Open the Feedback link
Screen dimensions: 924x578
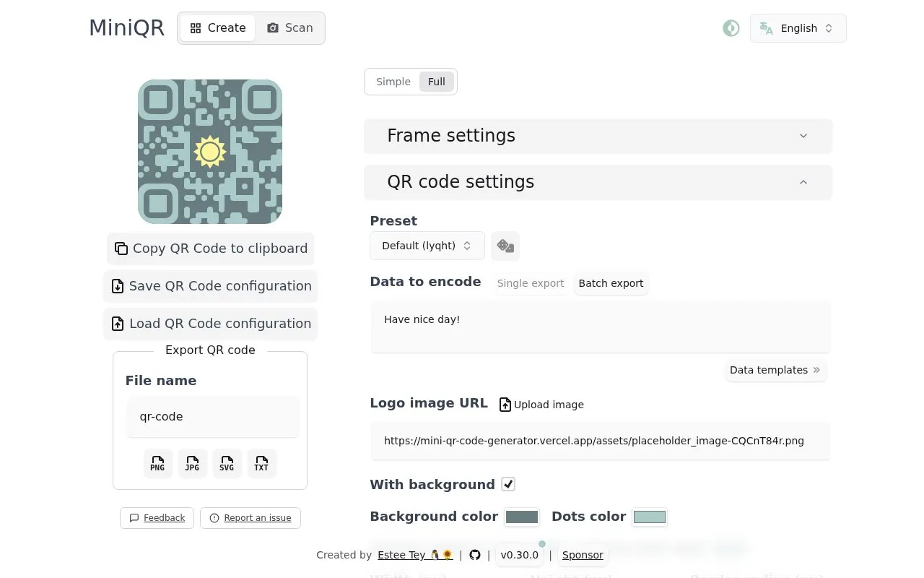(157, 518)
